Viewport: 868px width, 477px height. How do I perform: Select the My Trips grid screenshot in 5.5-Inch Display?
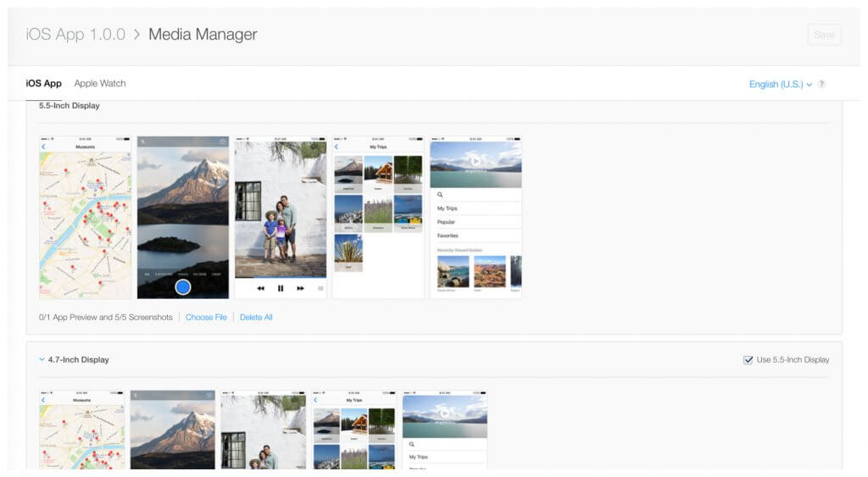coord(378,218)
